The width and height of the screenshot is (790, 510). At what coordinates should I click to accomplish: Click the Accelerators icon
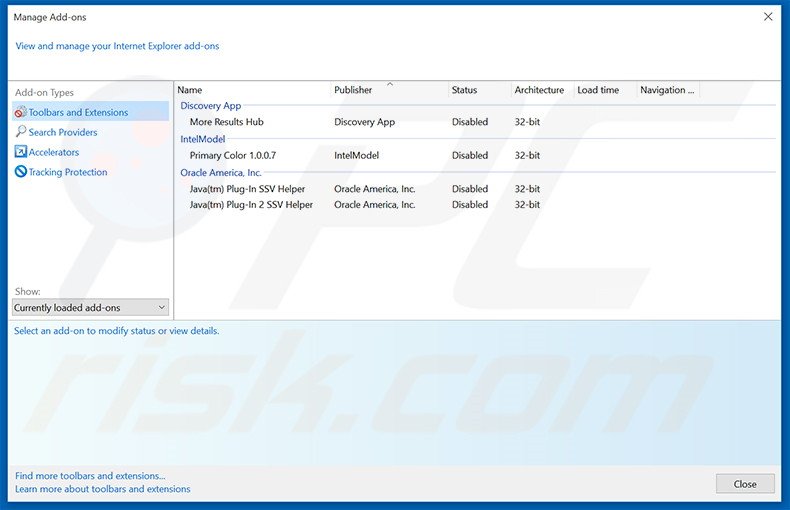coord(20,152)
